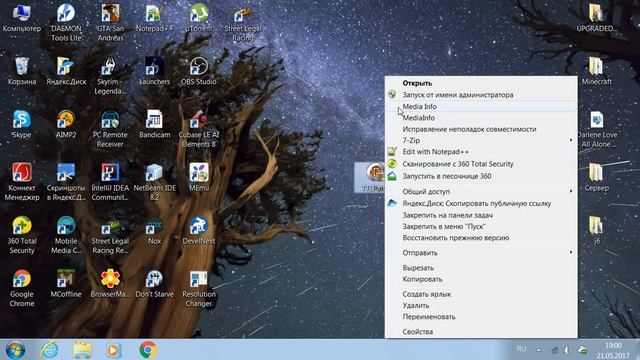640x360 pixels.
Task: Select the j6 folder icon
Action: tap(596, 231)
